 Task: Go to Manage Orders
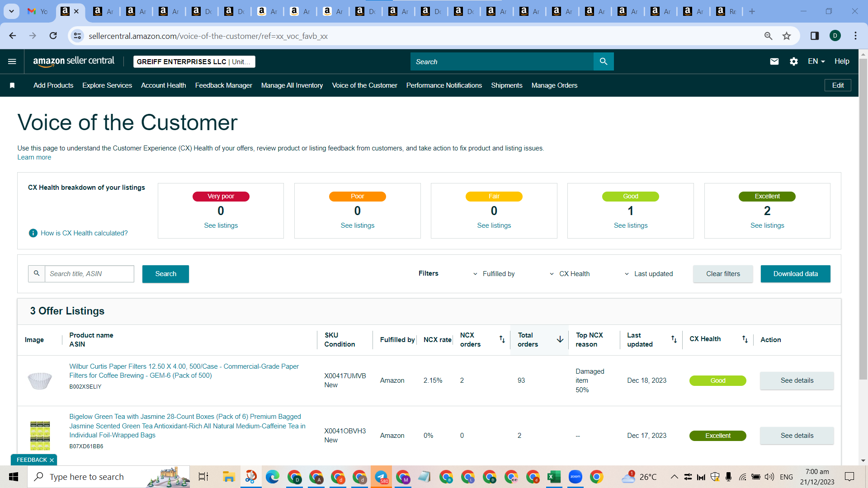point(555,85)
